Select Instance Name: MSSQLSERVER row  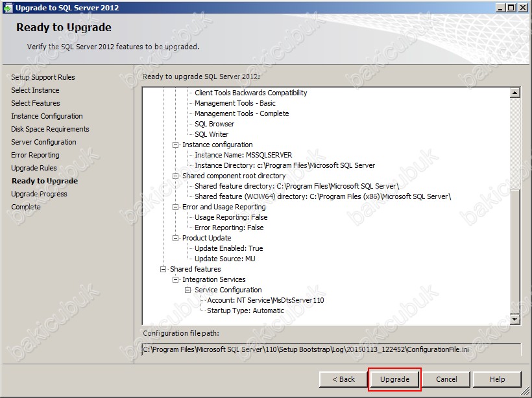click(x=243, y=156)
